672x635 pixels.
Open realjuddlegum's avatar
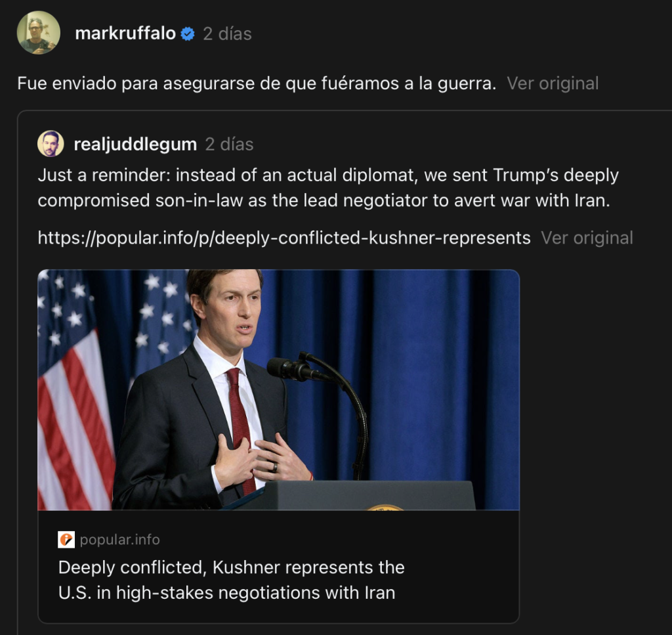[x=51, y=144]
